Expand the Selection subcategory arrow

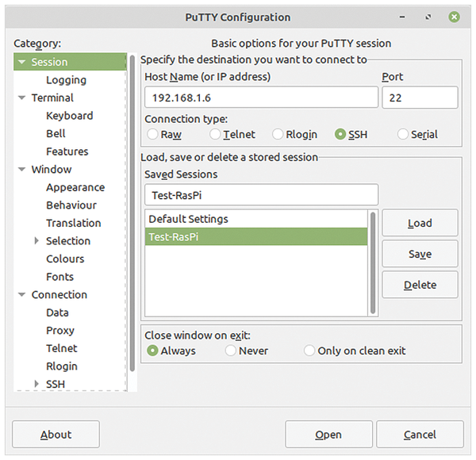[36, 241]
